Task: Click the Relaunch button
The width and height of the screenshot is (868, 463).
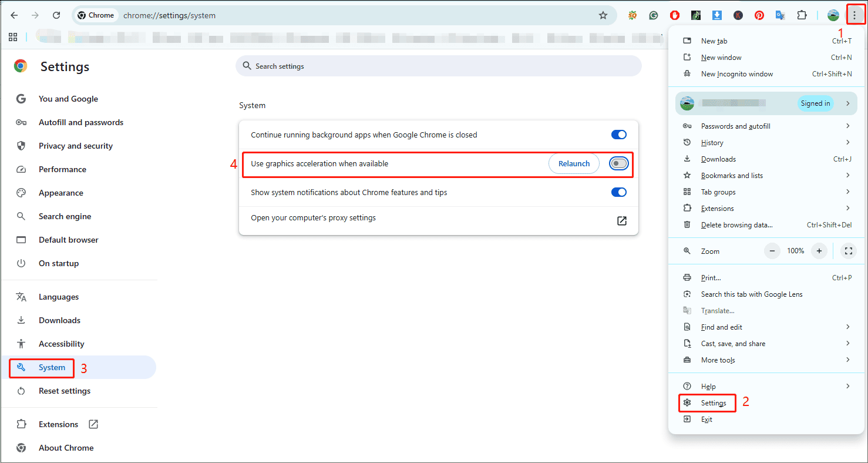Action: pos(574,163)
